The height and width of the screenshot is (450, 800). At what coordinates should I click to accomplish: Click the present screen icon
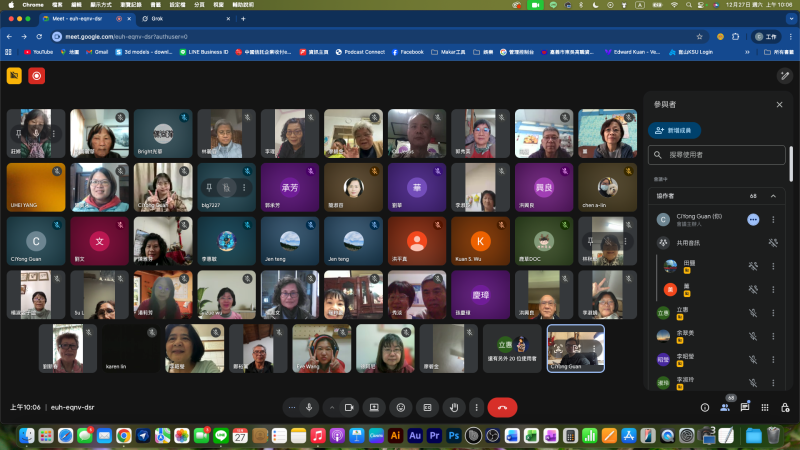(x=374, y=407)
